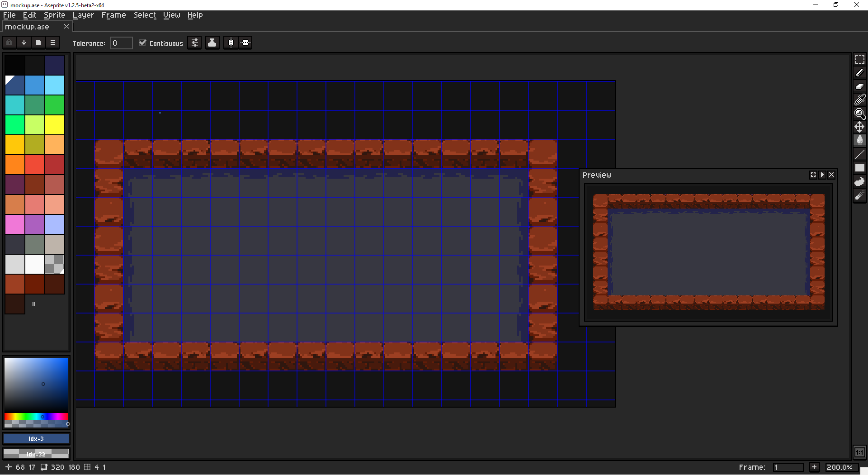868x475 pixels.
Task: Open palette presets icon
Action: (x=38, y=43)
